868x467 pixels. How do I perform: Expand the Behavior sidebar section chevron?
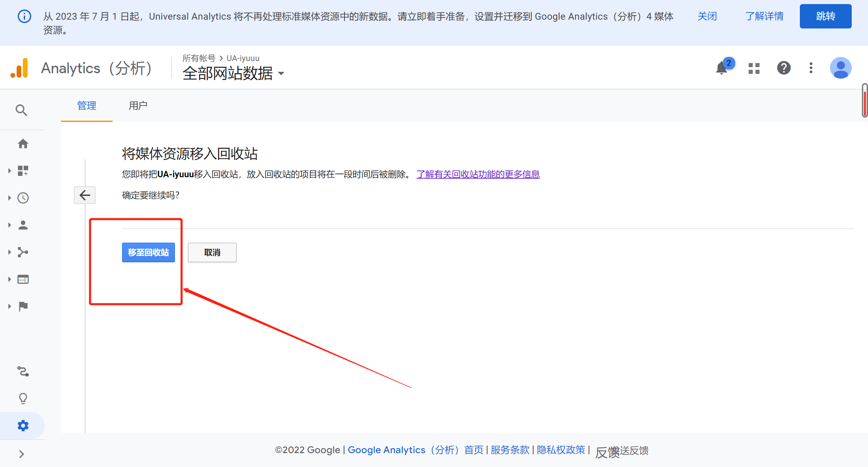click(x=9, y=279)
